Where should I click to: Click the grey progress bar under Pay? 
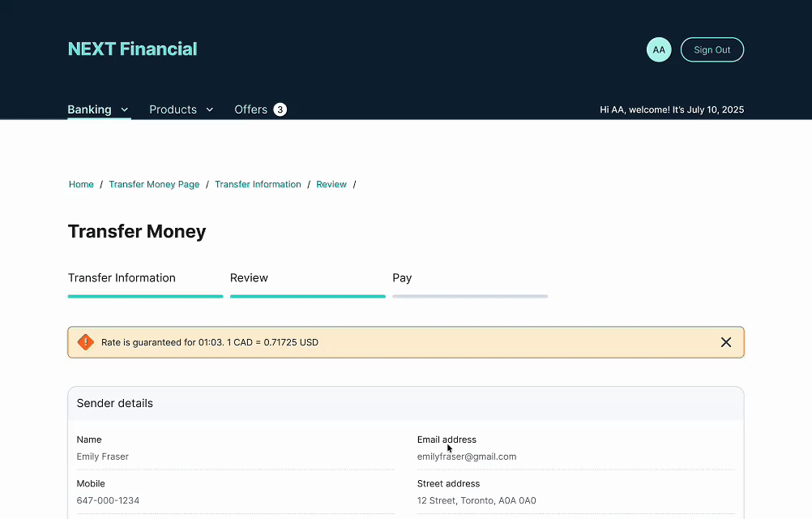pos(470,296)
